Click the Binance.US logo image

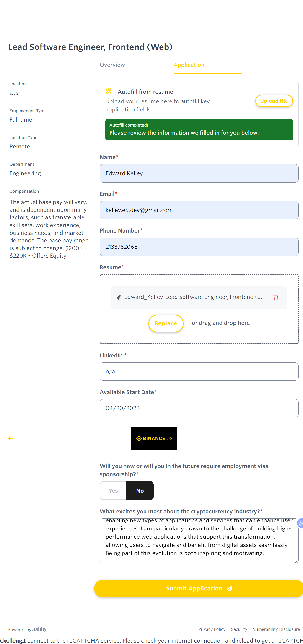154,438
